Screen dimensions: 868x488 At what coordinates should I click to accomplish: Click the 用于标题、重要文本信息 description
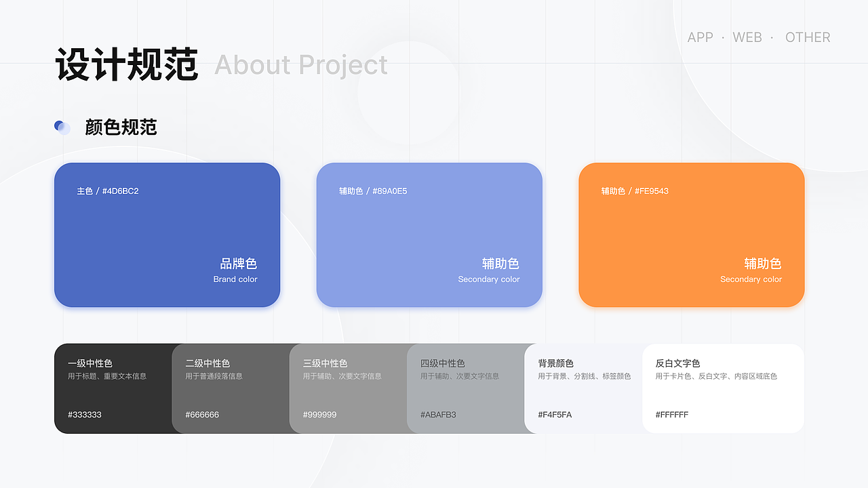point(107,376)
